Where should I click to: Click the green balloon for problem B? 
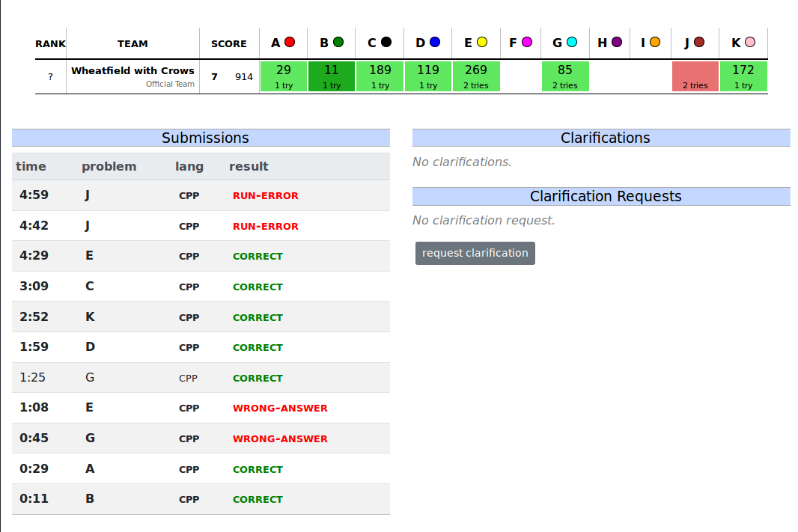[338, 43]
